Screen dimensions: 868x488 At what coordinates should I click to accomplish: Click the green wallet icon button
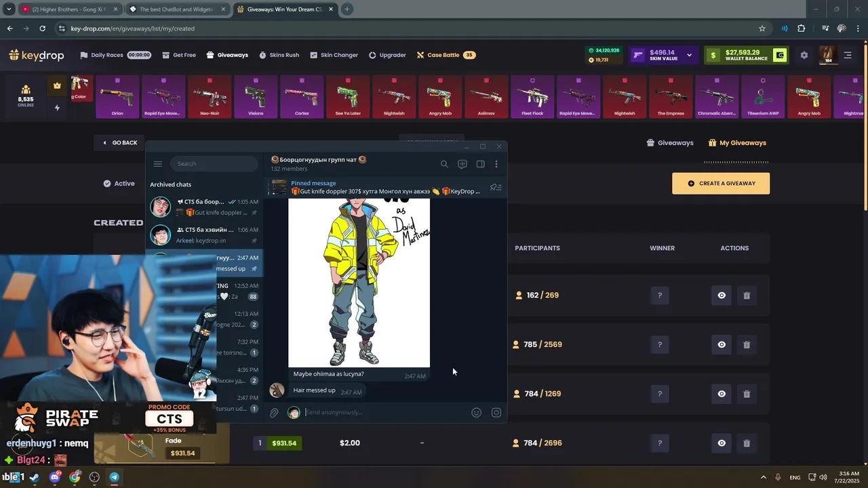point(780,56)
